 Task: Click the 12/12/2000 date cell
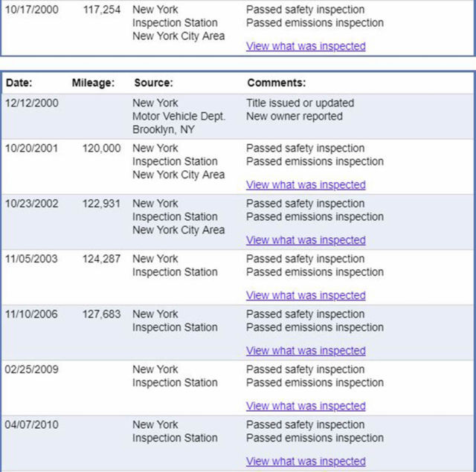31,103
